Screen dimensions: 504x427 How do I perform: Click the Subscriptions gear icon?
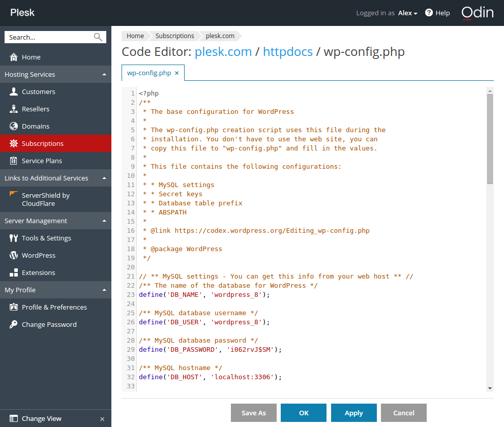pos(14,144)
